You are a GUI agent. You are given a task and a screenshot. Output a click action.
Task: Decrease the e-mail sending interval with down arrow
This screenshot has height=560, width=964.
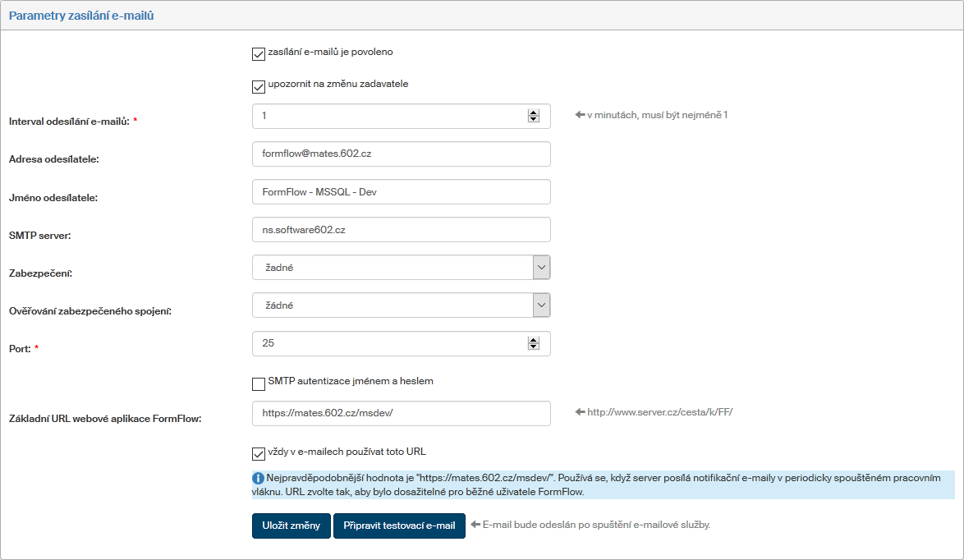coord(534,120)
